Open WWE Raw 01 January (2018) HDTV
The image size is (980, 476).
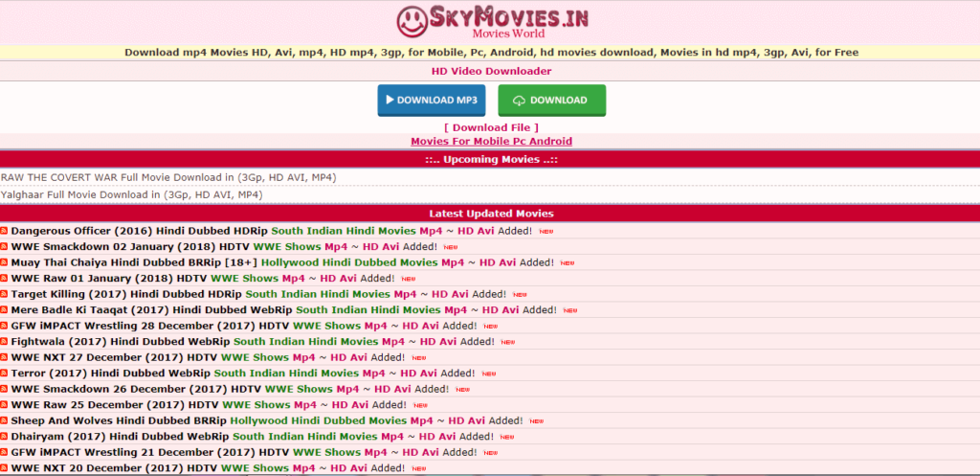point(109,279)
